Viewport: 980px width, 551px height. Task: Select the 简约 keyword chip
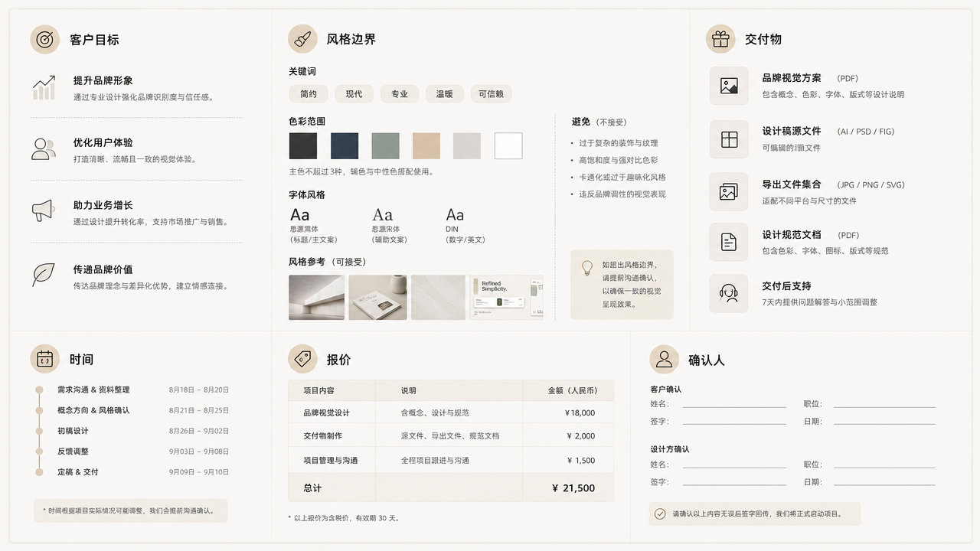click(x=309, y=94)
